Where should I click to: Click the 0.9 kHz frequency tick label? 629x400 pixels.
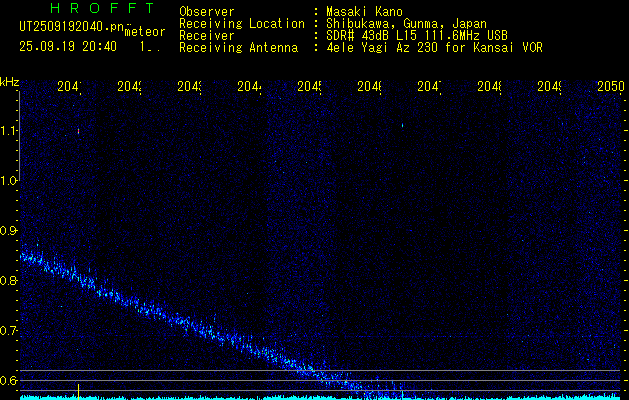click(x=9, y=231)
